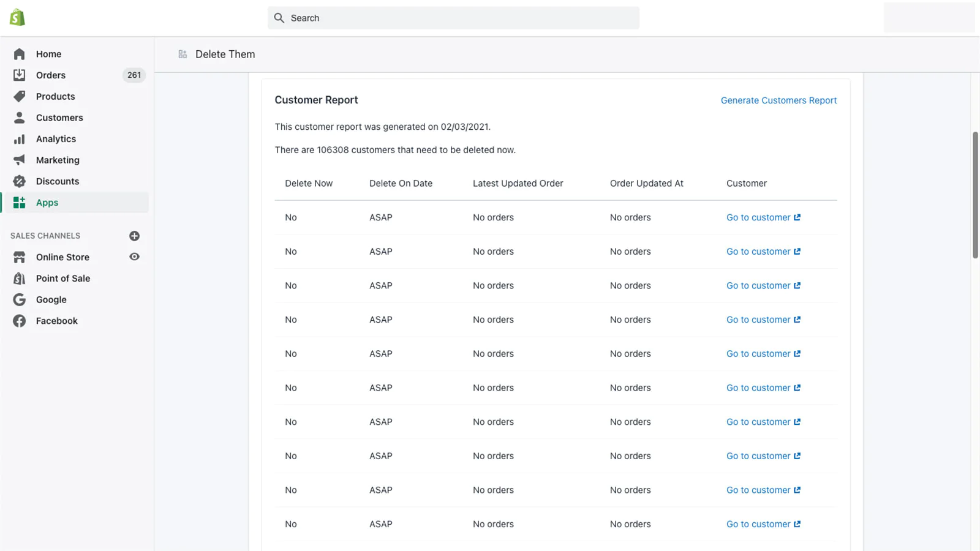Click the Products tag icon
This screenshot has width=980, height=551.
coord(20,96)
